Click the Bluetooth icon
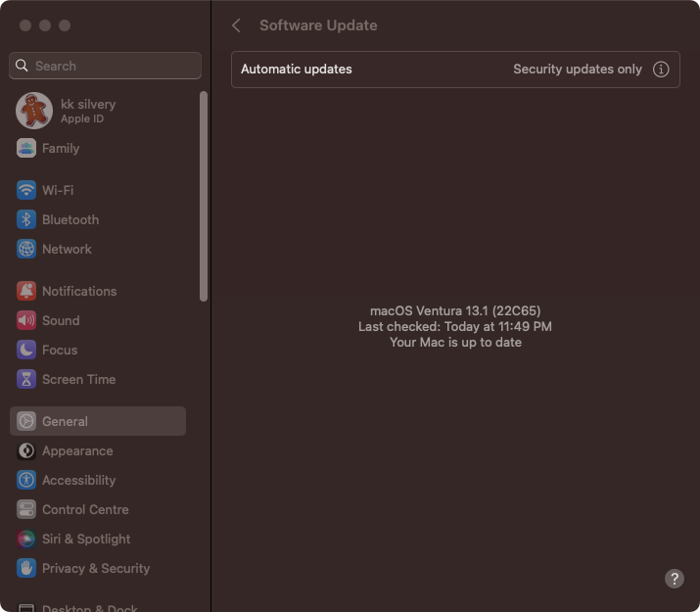This screenshot has width=700, height=612. click(x=26, y=219)
